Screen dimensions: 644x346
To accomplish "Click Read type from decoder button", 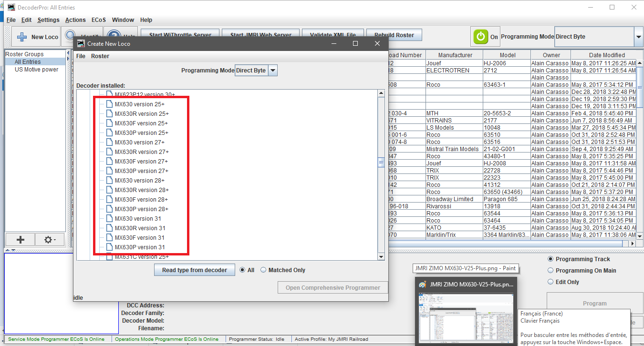I will (x=195, y=270).
